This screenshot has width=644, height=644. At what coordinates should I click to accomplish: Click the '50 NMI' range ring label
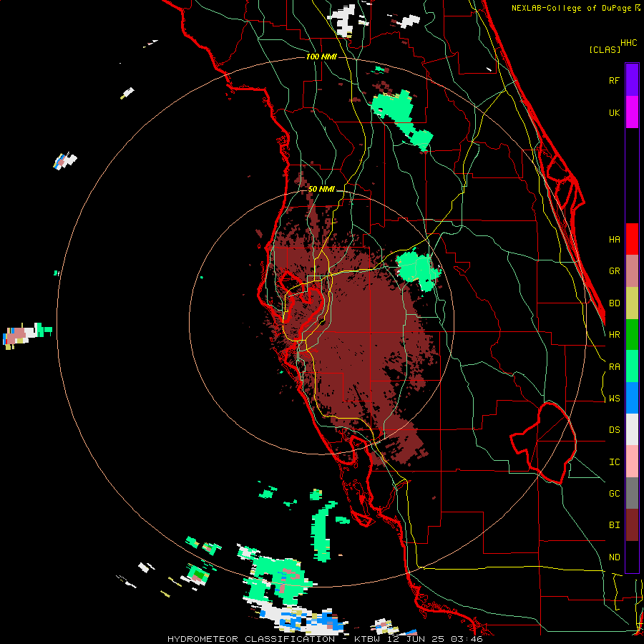[321, 189]
